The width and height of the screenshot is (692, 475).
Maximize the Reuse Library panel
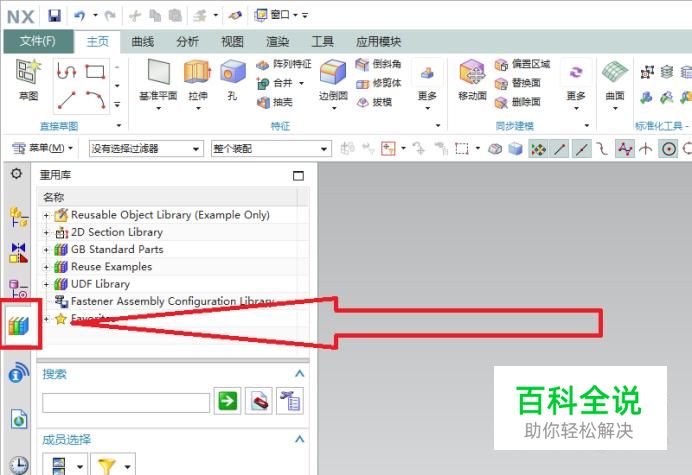[298, 176]
